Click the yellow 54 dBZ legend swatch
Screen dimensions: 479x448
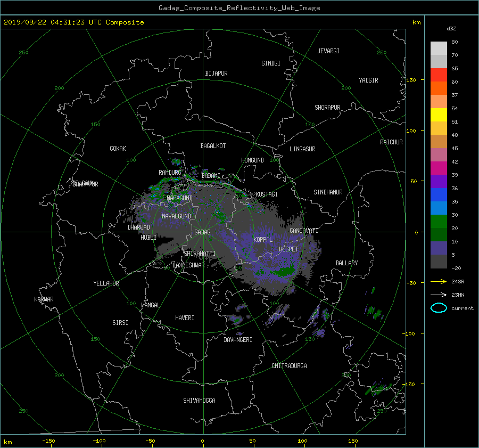(x=439, y=115)
